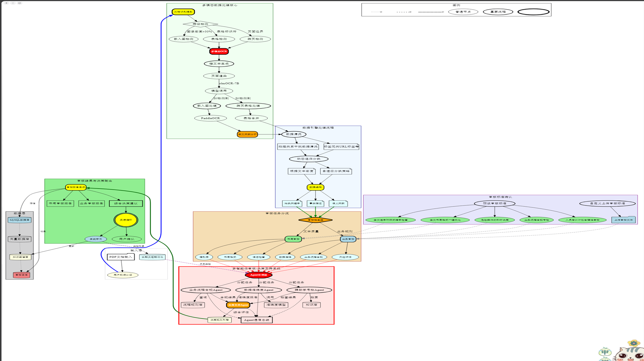644x361 pixels.
Task: Click the 业务审核报告 box
Action: [91, 204]
